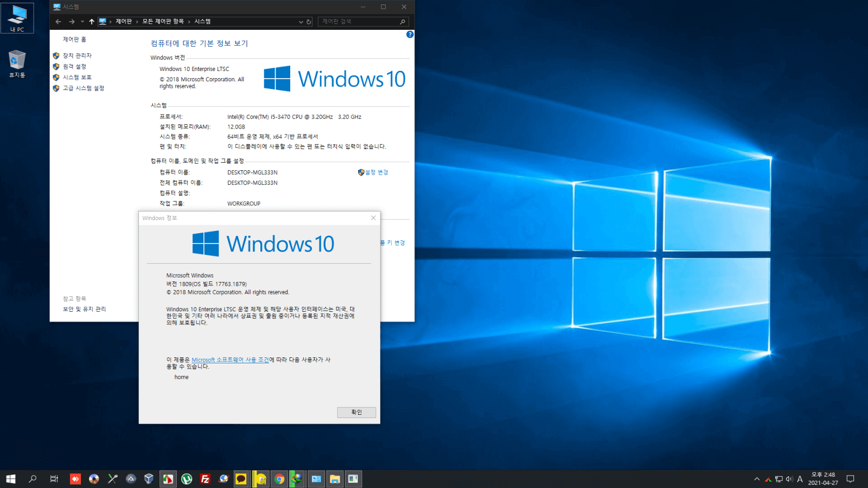The height and width of the screenshot is (488, 868).
Task: Click 확인 button in Windows 정보 dialog
Action: tap(356, 412)
